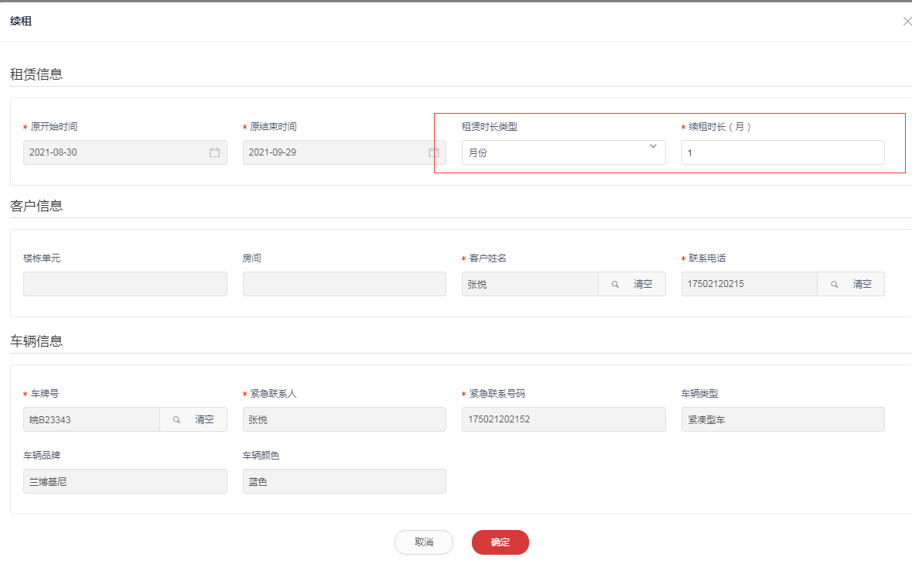Click the 紧急联系号码 input field

(x=563, y=419)
